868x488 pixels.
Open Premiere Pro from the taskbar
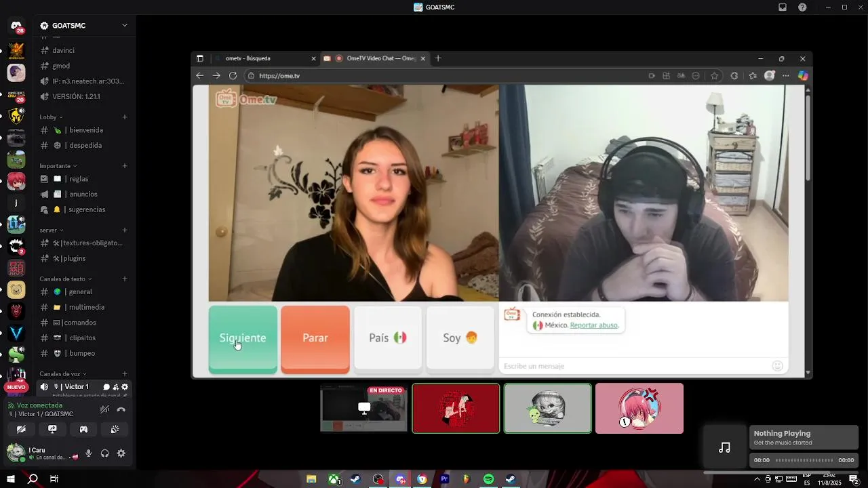445,479
